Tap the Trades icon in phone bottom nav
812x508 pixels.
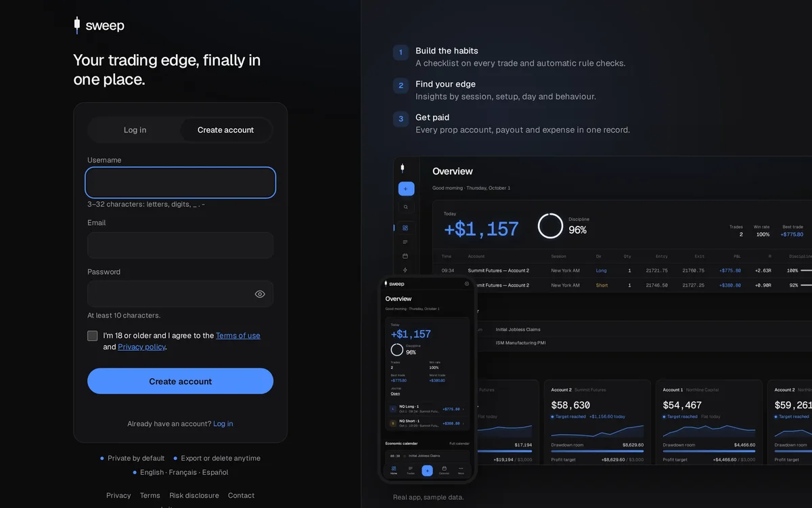point(411,469)
